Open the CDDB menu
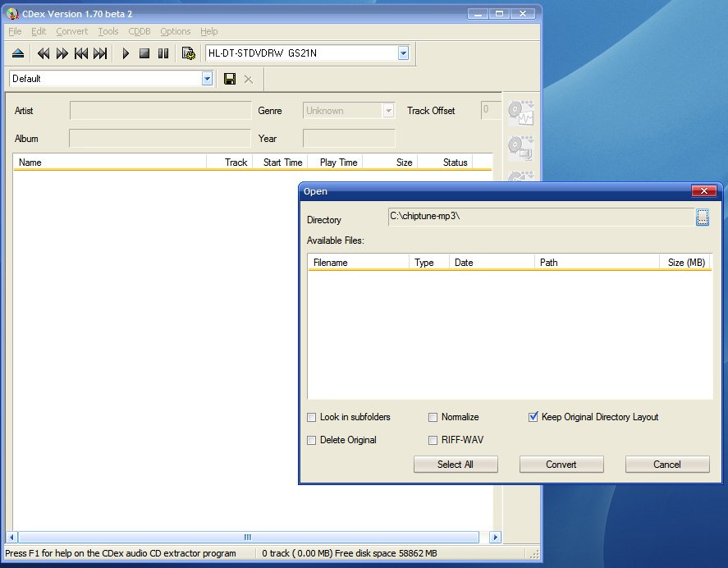 point(139,31)
